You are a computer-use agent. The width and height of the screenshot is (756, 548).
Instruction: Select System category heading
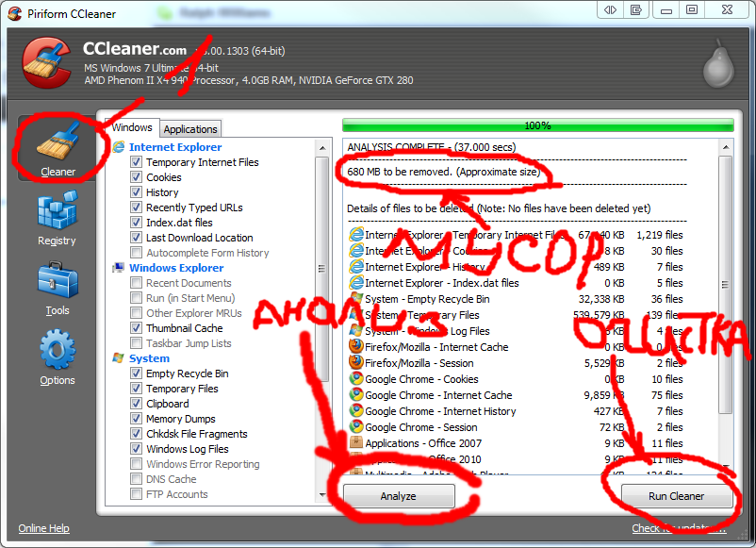pos(150,358)
